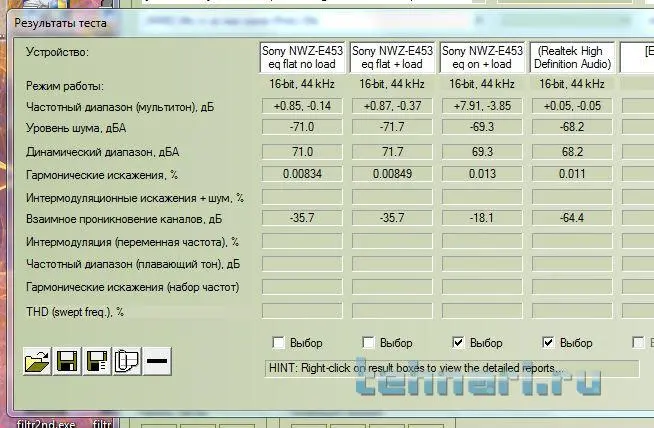Click the 'Динамический диапазон, дБА' label
Screen dimensions: 654x428
[x=103, y=152]
